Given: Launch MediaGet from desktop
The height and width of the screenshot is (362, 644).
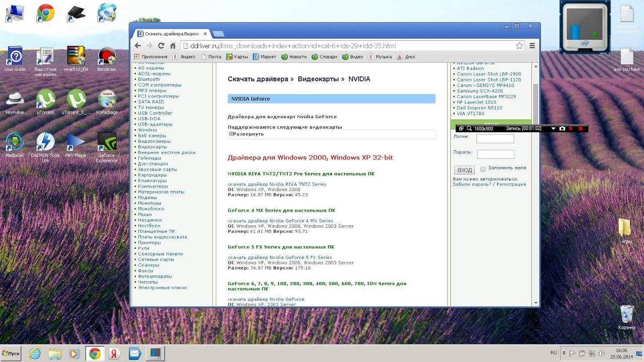Looking at the screenshot, I should click(x=15, y=145).
